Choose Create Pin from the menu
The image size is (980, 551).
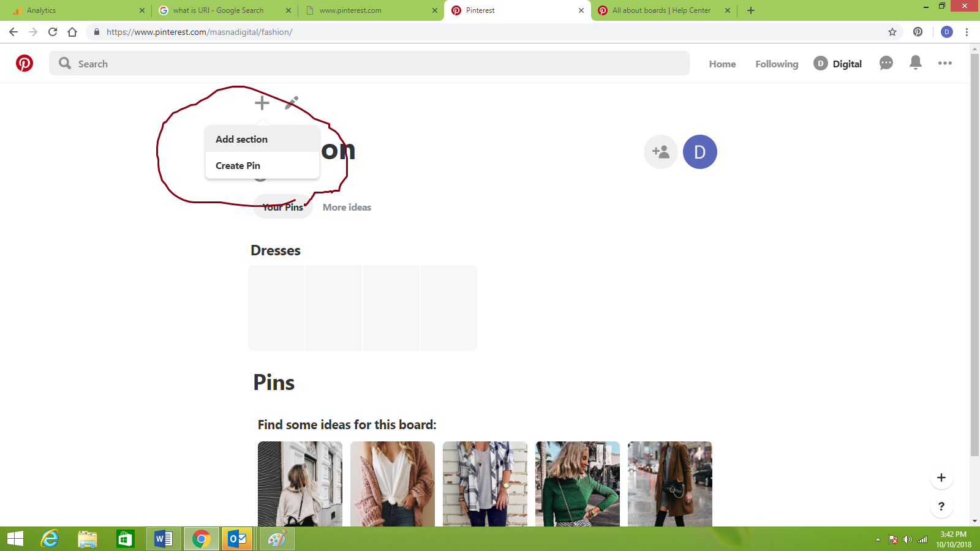pyautogui.click(x=238, y=166)
